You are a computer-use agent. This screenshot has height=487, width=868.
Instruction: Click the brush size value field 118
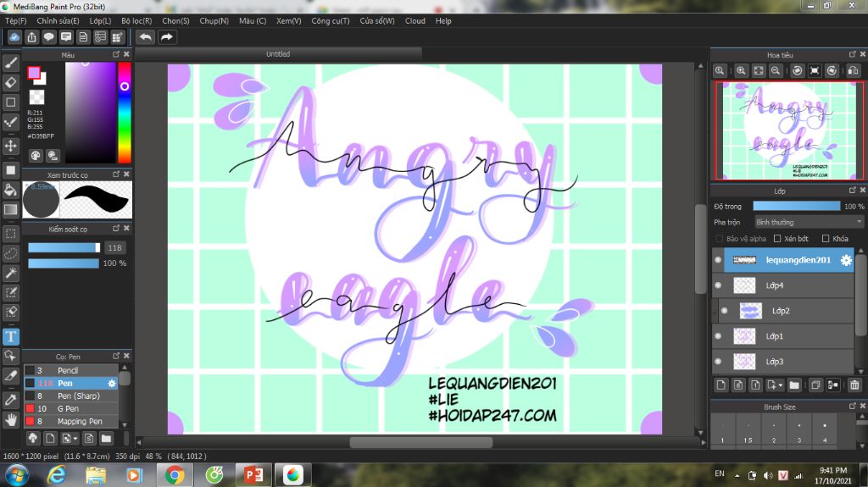pyautogui.click(x=114, y=248)
